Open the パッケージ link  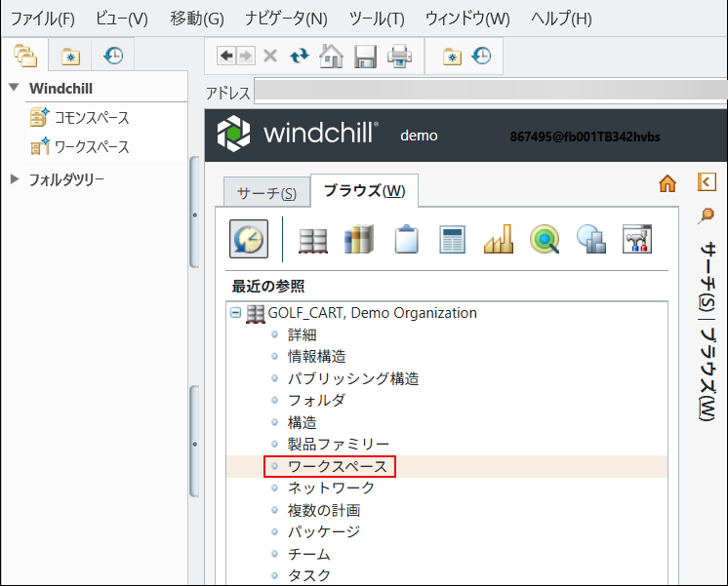point(324,531)
